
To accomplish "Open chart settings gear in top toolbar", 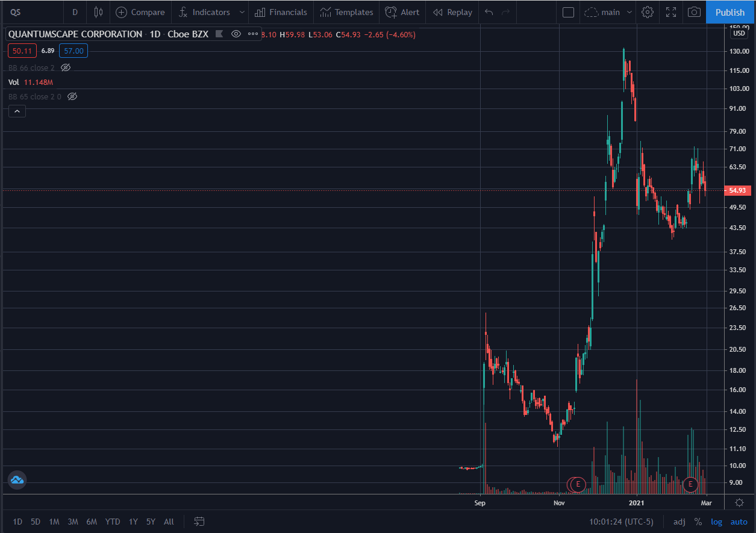I will point(648,12).
